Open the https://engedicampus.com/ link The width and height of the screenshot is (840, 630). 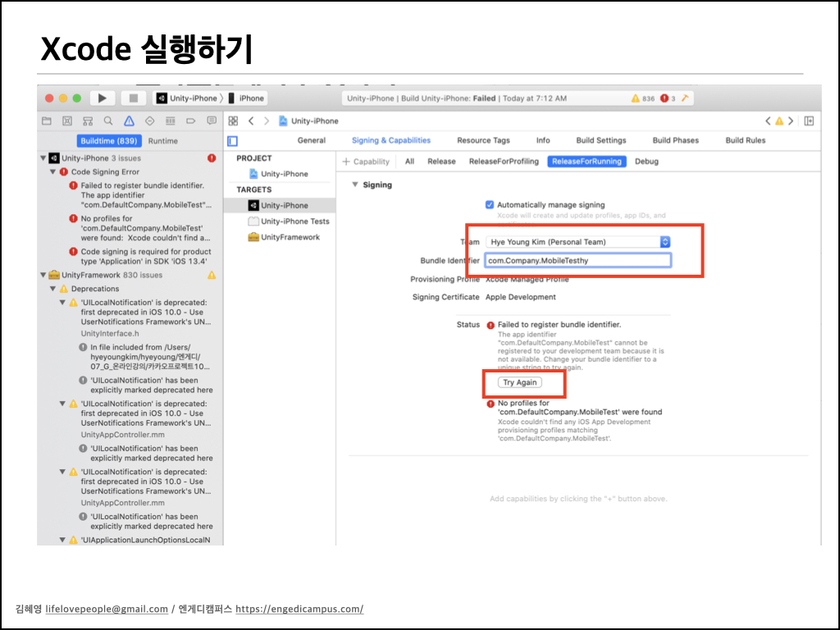[299, 609]
